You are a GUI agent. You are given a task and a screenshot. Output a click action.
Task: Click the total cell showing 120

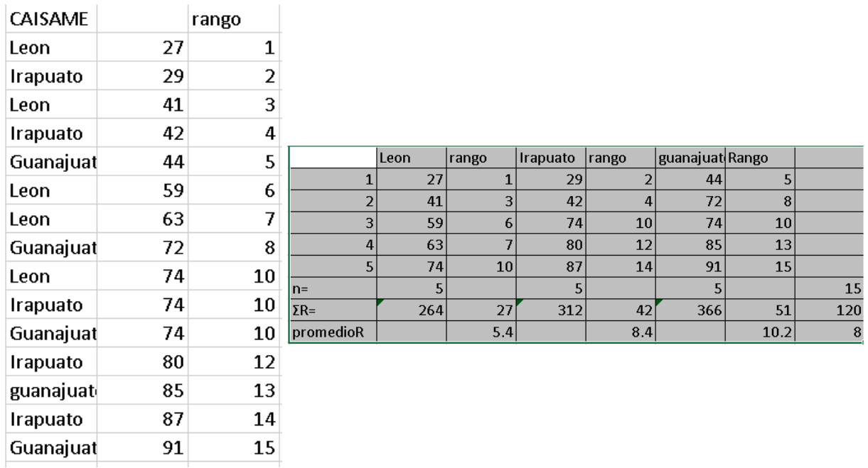[x=830, y=310]
